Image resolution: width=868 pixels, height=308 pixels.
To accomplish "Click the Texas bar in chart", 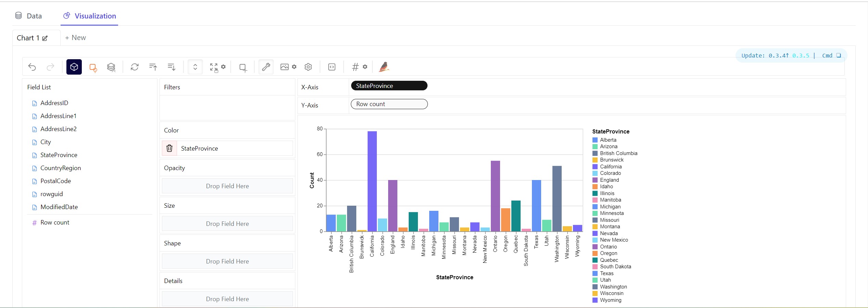I will point(536,206).
